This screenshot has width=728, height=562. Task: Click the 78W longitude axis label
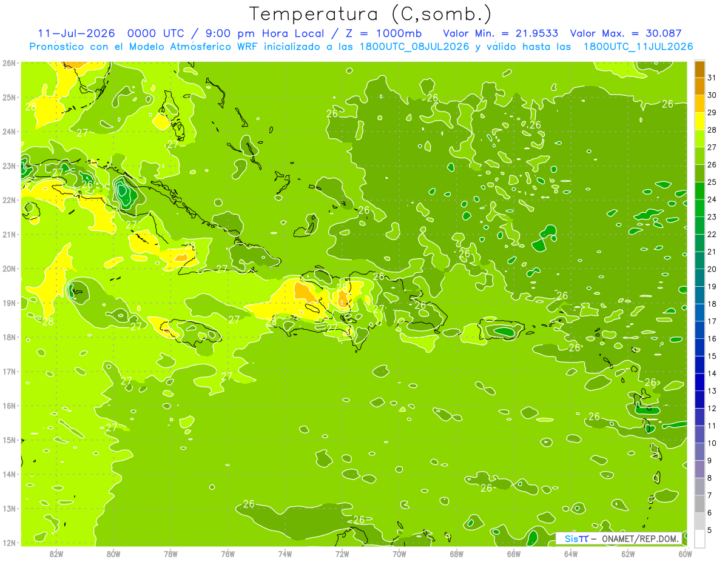pos(170,554)
